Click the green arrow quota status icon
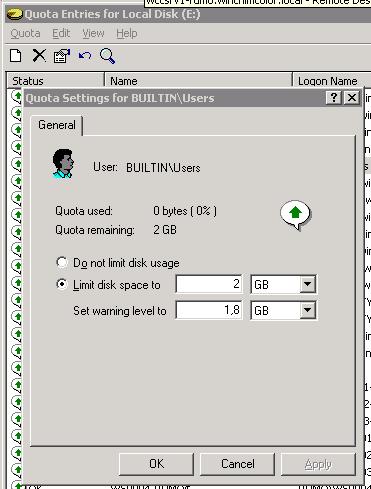The image size is (371, 489). 295,215
